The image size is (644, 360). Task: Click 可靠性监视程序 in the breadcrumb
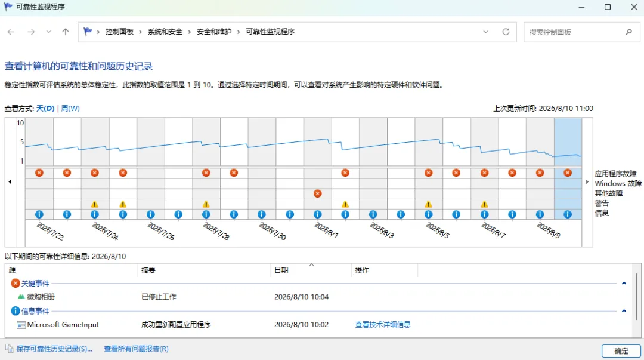point(270,32)
